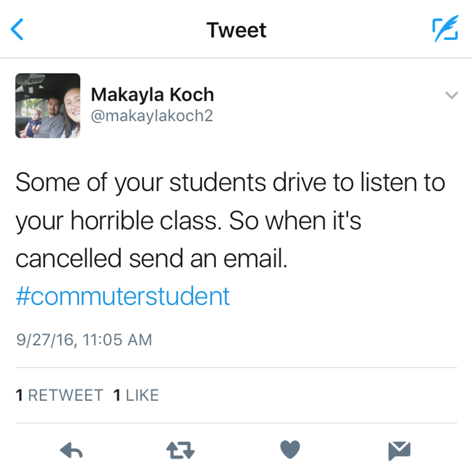The width and height of the screenshot is (472, 476).
Task: Open the @makaylakoch2 handle
Action: [x=152, y=116]
